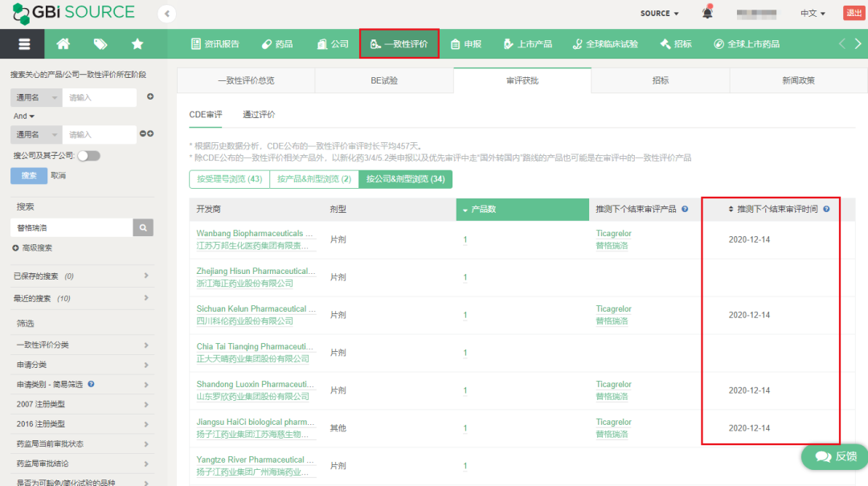The width and height of the screenshot is (868, 486).
Task: Select the 通过评价 sub-tab
Action: click(259, 115)
